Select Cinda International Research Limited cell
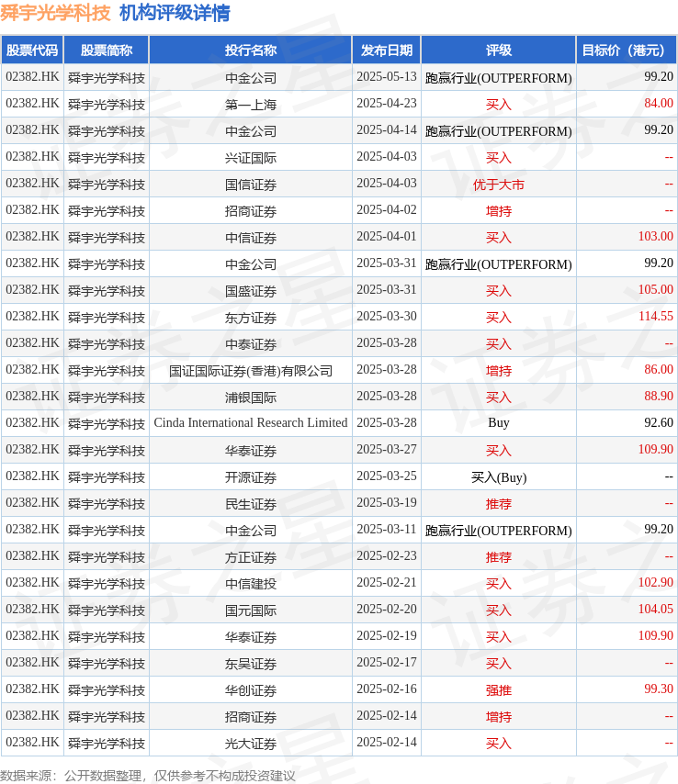Screen dimensions: 678x784 [251, 423]
